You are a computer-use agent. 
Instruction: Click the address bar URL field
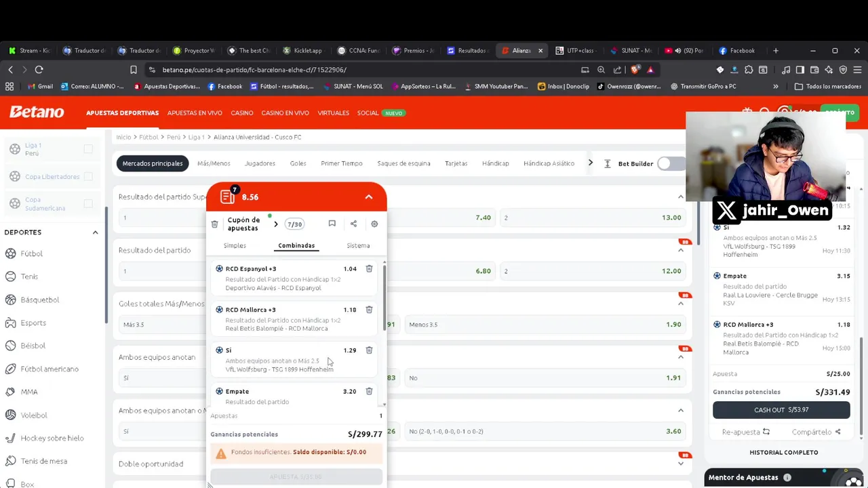coord(366,70)
